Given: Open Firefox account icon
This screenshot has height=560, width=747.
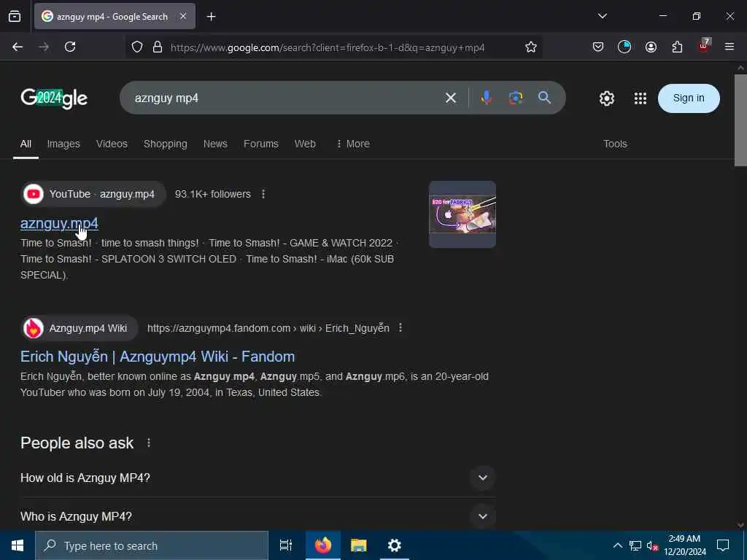Looking at the screenshot, I should click(651, 47).
